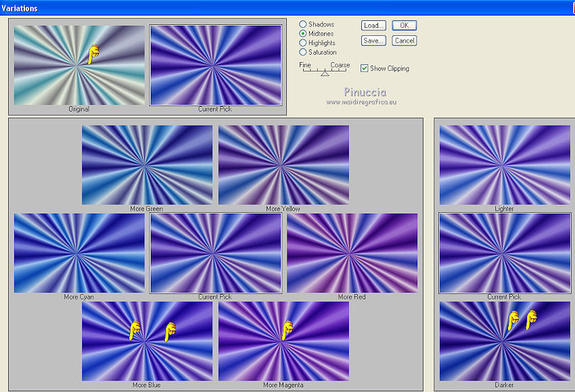Image resolution: width=575 pixels, height=392 pixels.
Task: Apply the More Yellow variation
Action: point(283,165)
